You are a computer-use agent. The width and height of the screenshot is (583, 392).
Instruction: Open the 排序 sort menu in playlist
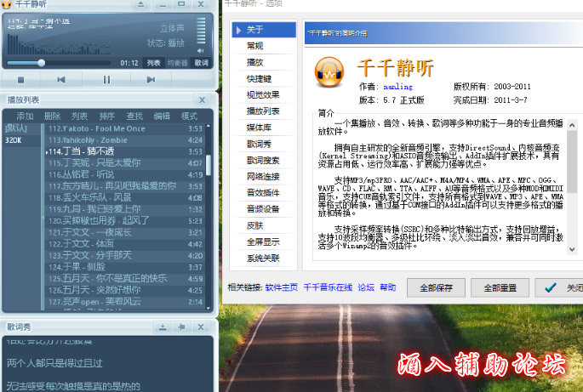(x=106, y=116)
